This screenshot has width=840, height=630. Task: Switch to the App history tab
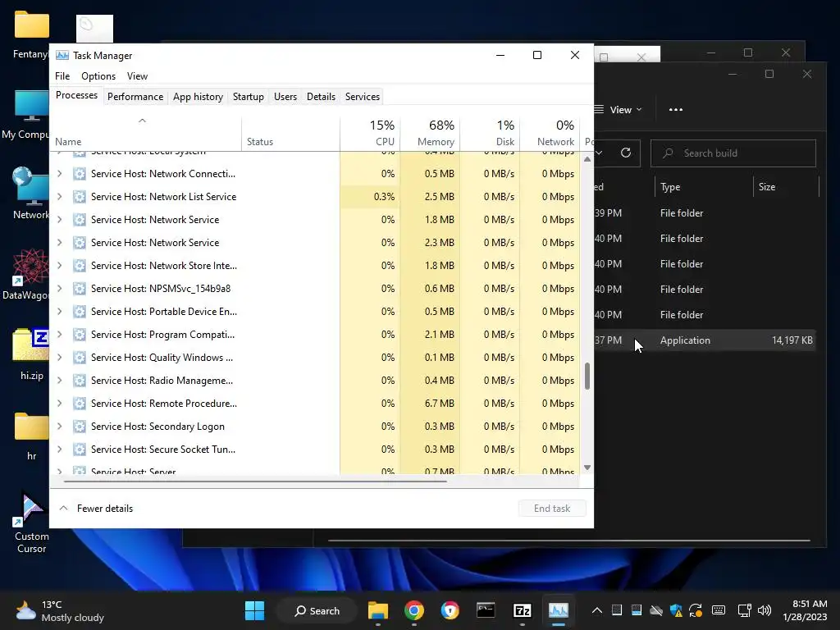tap(198, 97)
